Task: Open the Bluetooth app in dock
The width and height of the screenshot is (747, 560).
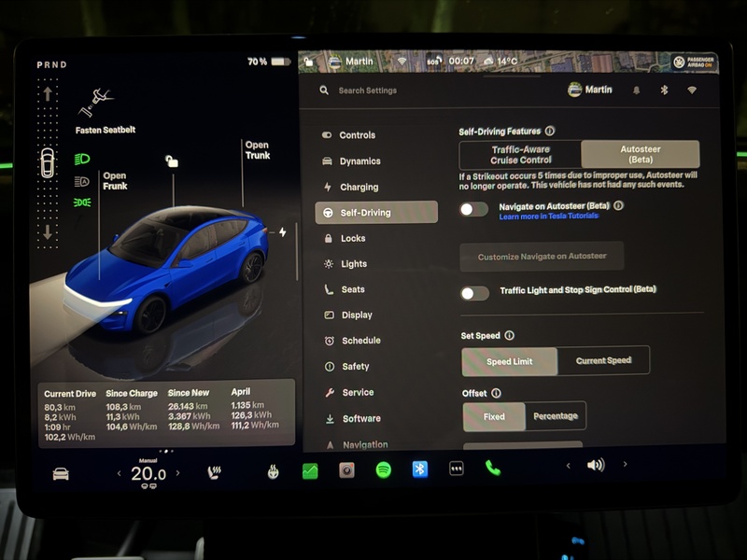Action: (419, 469)
